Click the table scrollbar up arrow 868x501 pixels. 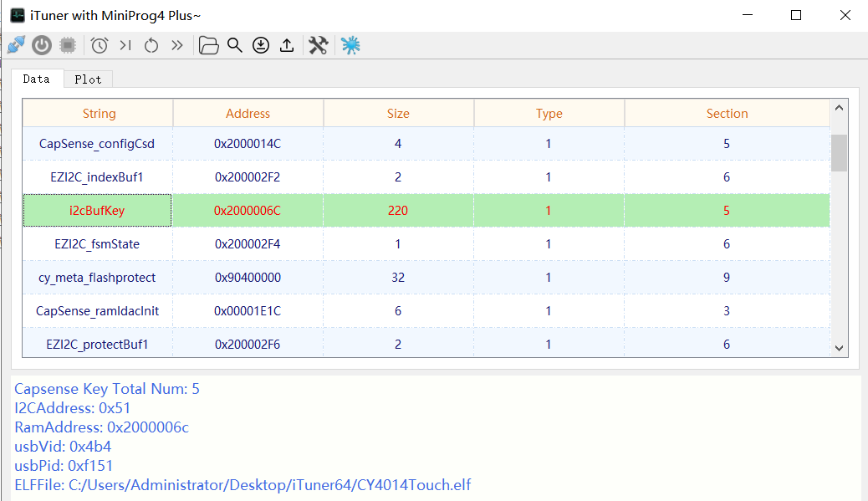pyautogui.click(x=840, y=108)
